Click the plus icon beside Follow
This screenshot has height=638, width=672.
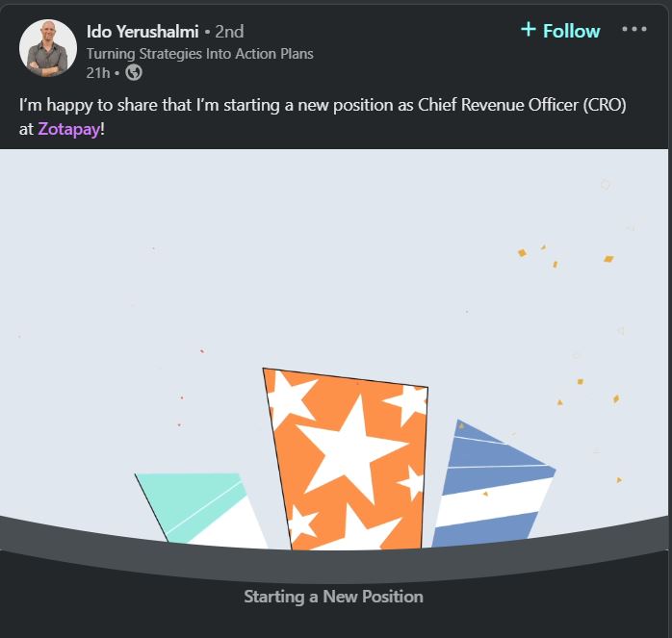pos(528,29)
